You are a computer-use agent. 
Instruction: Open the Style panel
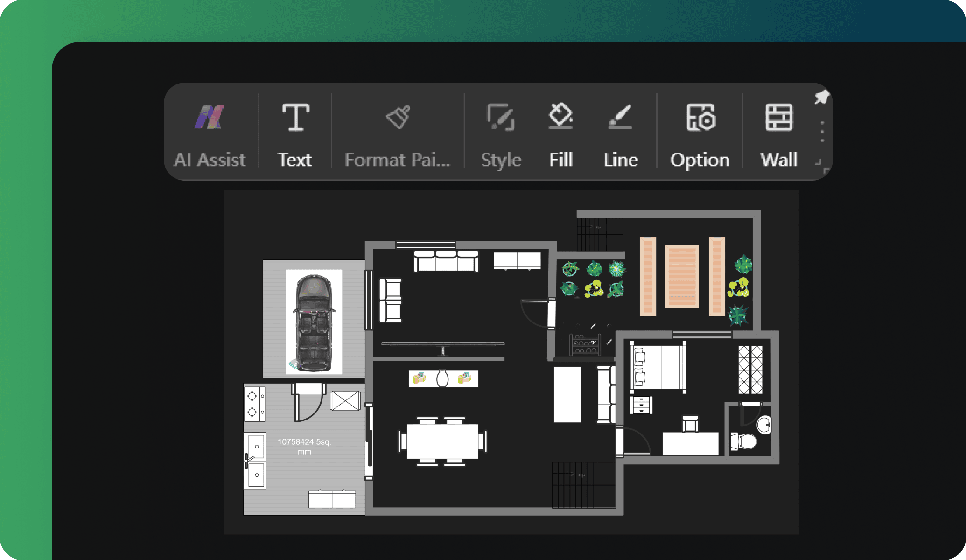click(500, 133)
